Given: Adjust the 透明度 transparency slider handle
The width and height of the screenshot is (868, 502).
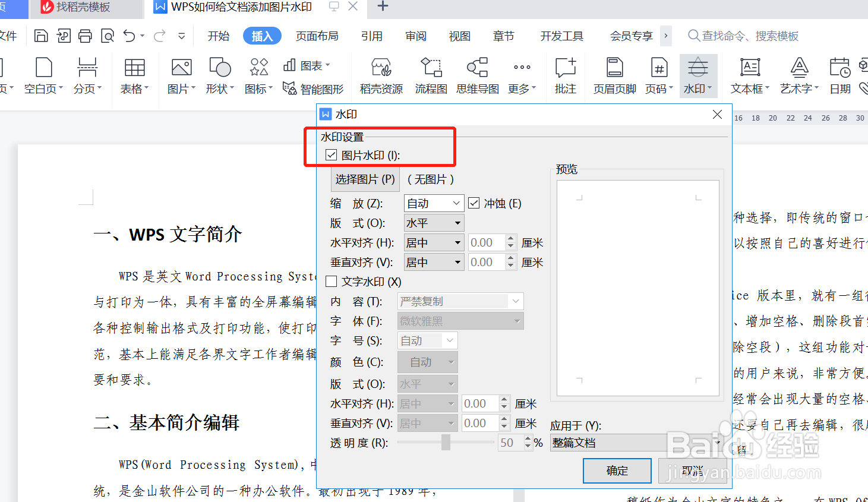Looking at the screenshot, I should pyautogui.click(x=446, y=442).
